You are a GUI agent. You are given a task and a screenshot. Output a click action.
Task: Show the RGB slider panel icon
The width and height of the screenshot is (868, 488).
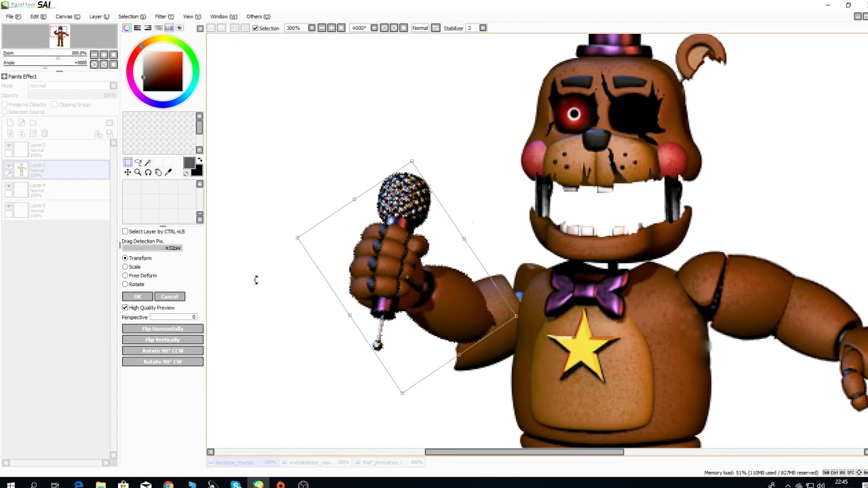(x=137, y=28)
